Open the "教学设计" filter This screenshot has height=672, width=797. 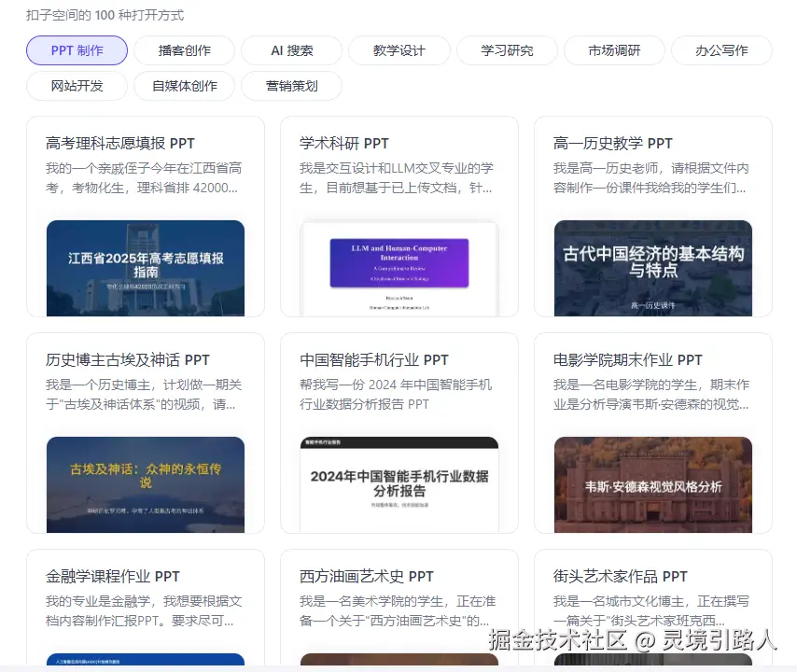398,50
